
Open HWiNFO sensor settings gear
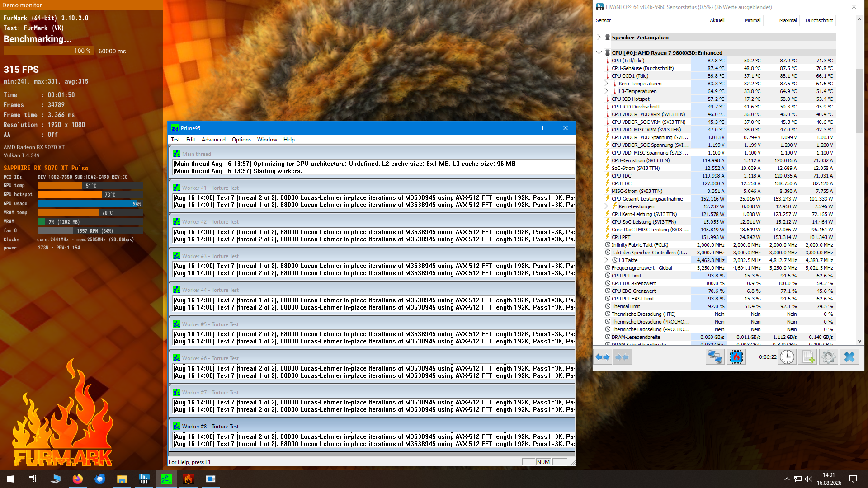829,357
